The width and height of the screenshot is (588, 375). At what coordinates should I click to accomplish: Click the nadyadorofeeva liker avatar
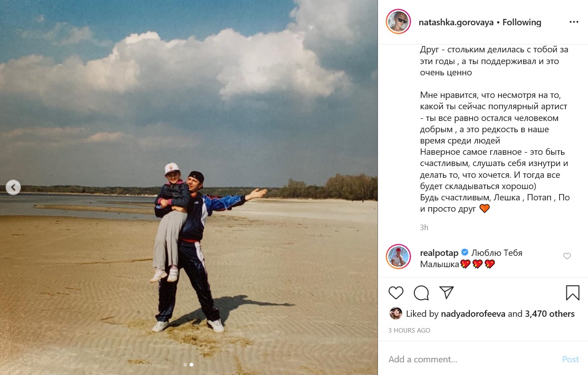[396, 314]
